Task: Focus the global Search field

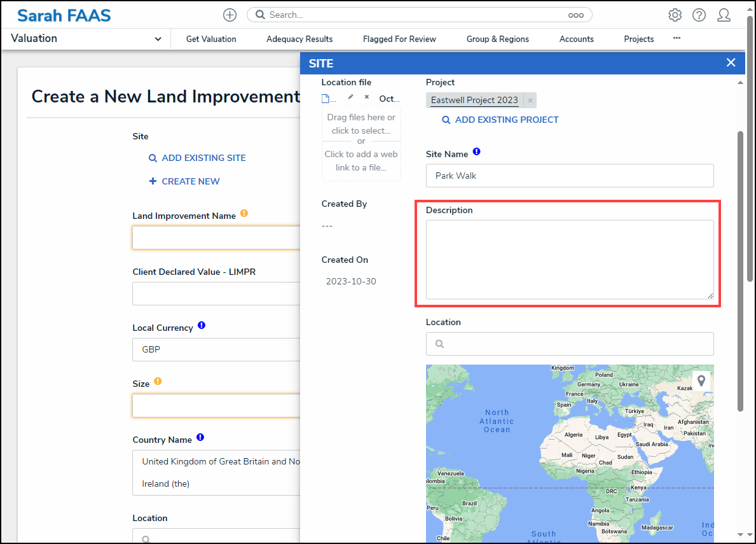Action: 420,15
